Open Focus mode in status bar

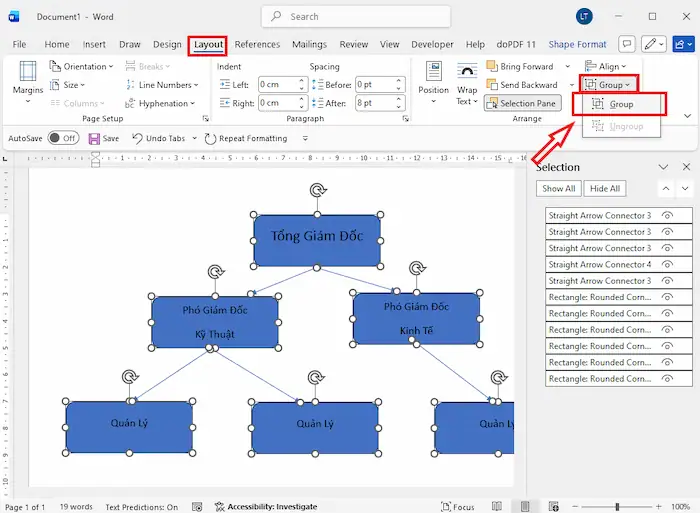(x=457, y=507)
